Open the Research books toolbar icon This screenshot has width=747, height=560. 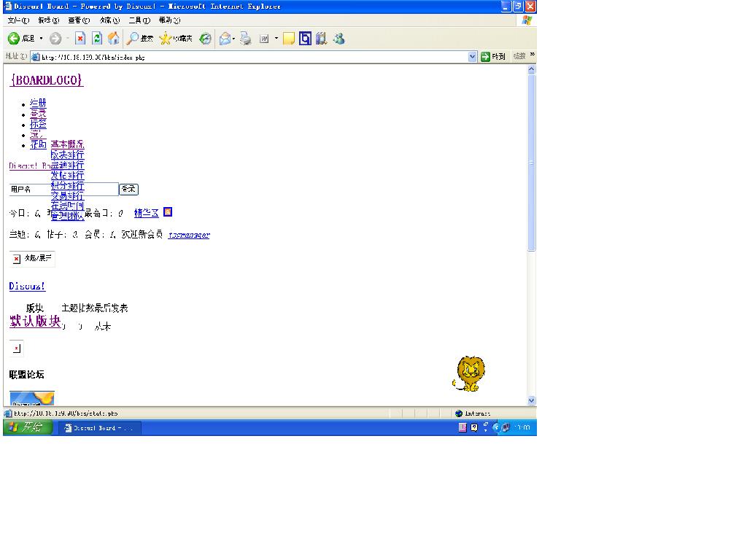[x=322, y=39]
